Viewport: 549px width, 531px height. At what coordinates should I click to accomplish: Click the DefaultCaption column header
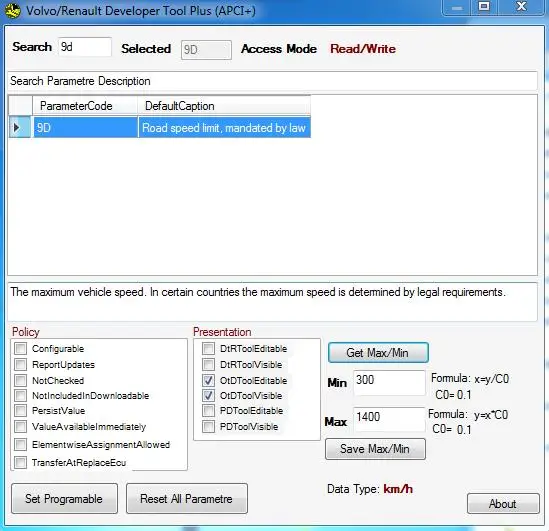[x=224, y=106]
